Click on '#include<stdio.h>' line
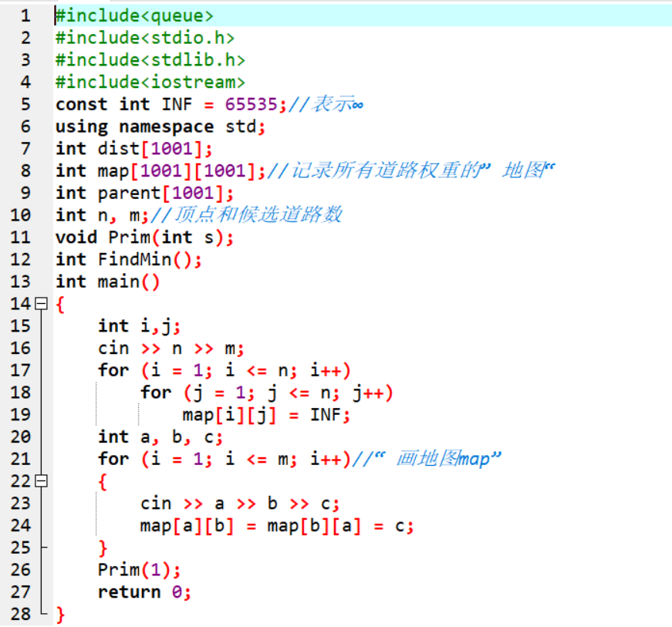This screenshot has height=627, width=672. tap(145, 38)
